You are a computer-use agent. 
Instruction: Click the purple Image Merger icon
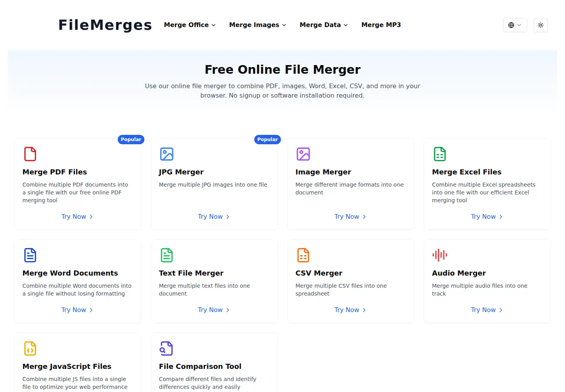pyautogui.click(x=303, y=154)
